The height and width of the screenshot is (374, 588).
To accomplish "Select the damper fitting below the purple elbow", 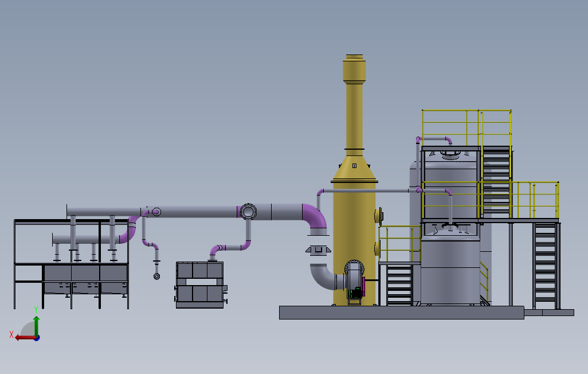I will (x=318, y=250).
